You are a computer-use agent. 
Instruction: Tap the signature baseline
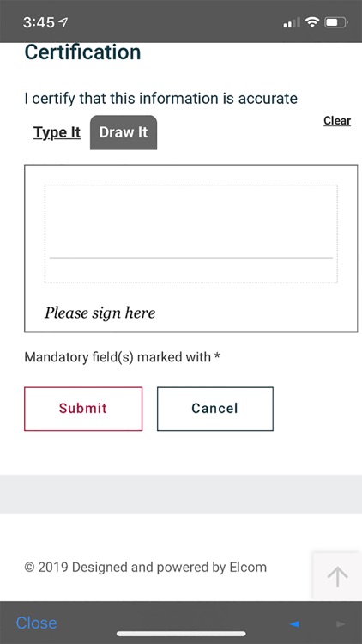click(190, 258)
